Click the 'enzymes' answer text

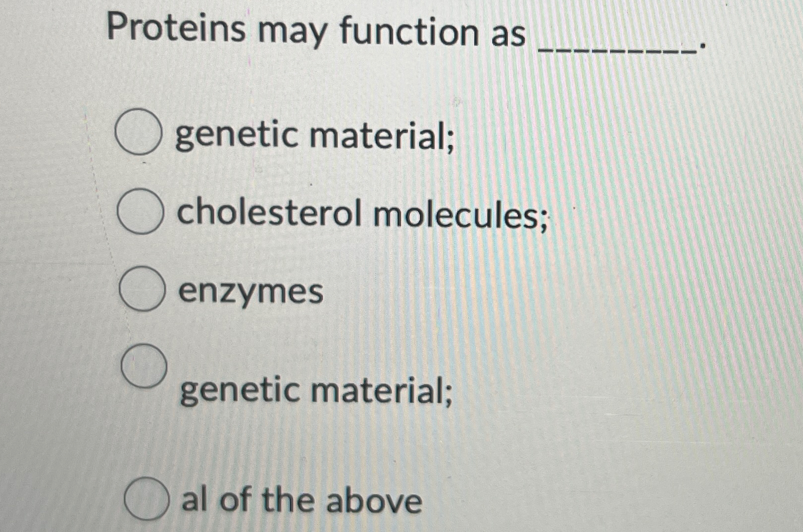(250, 292)
